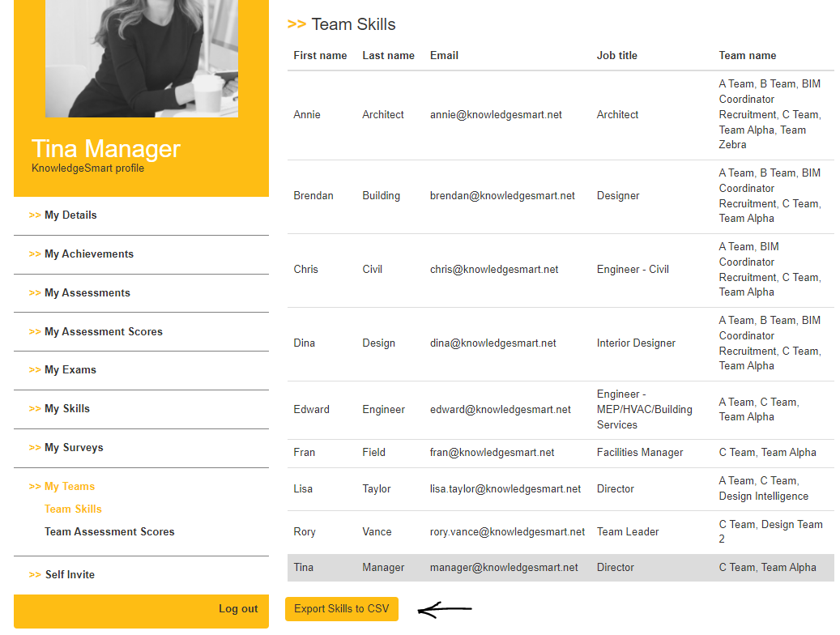Click the >> icon beside My Skills
Viewport: 840px width, 635px height.
tap(36, 408)
